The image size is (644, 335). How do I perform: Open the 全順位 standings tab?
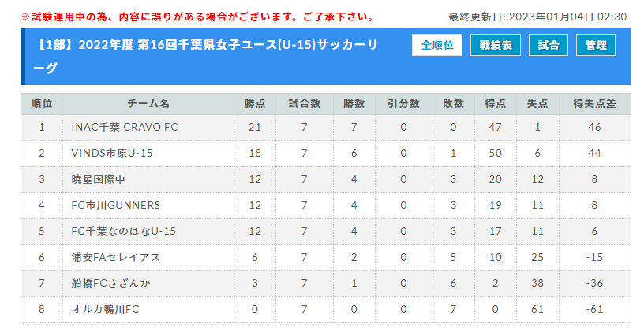point(437,45)
